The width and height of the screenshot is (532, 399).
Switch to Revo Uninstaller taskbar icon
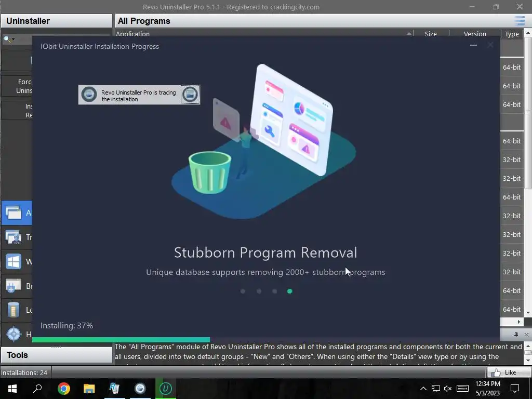tap(115, 389)
